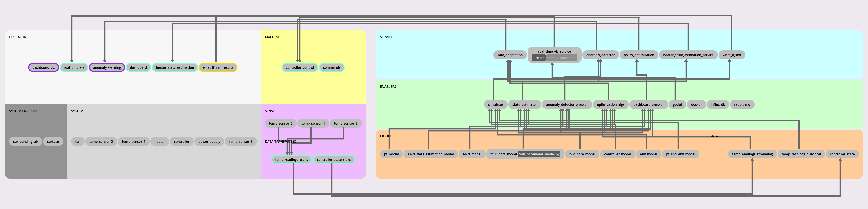The width and height of the screenshot is (868, 209).
Task: Select the two_para_model node
Action: coord(582,154)
